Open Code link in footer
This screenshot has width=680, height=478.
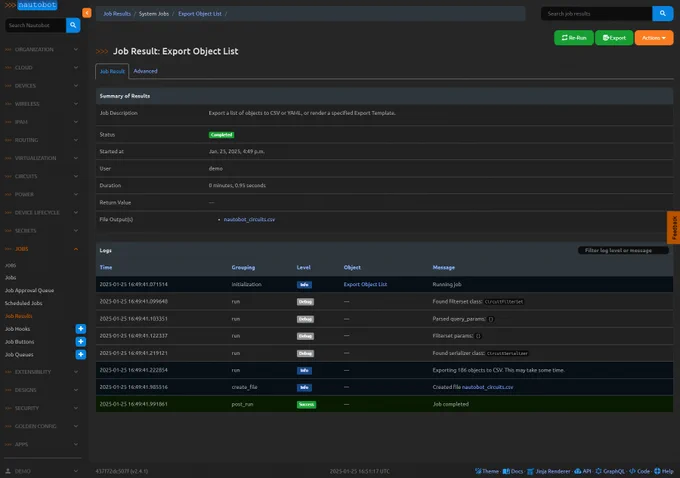(639, 471)
